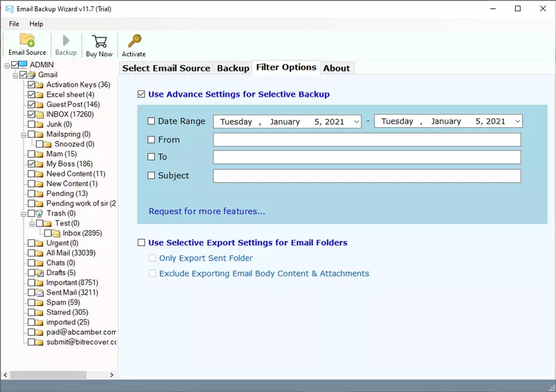The height and width of the screenshot is (392, 556).
Task: Check Use Selective Export Settings for Email Folders
Action: tap(141, 243)
